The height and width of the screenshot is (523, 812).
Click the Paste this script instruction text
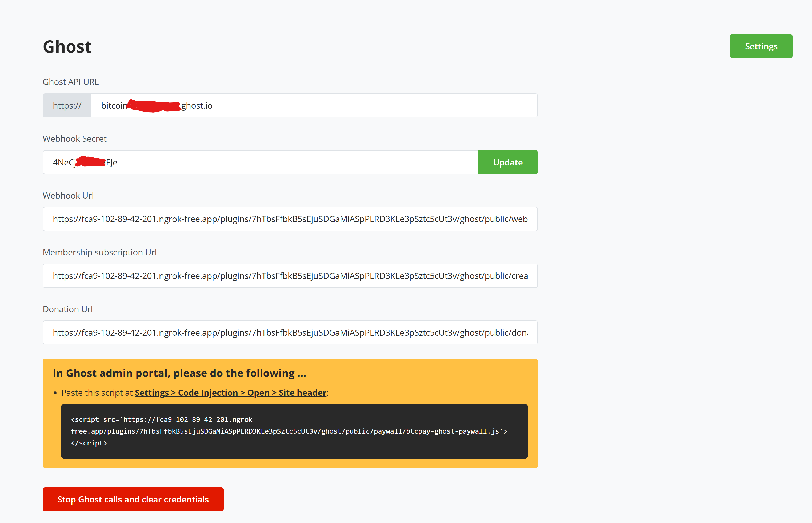coord(194,392)
